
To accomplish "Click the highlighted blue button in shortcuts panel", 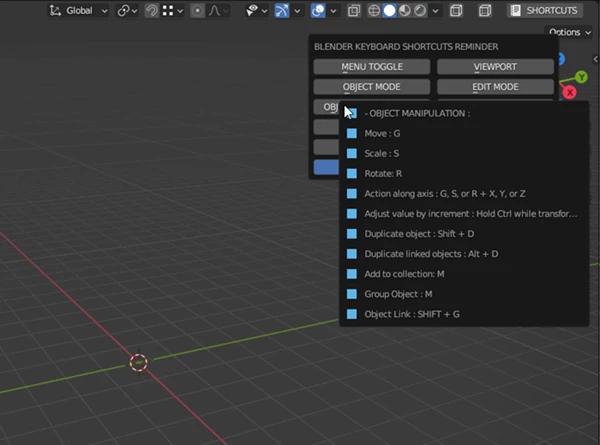I will [x=326, y=167].
